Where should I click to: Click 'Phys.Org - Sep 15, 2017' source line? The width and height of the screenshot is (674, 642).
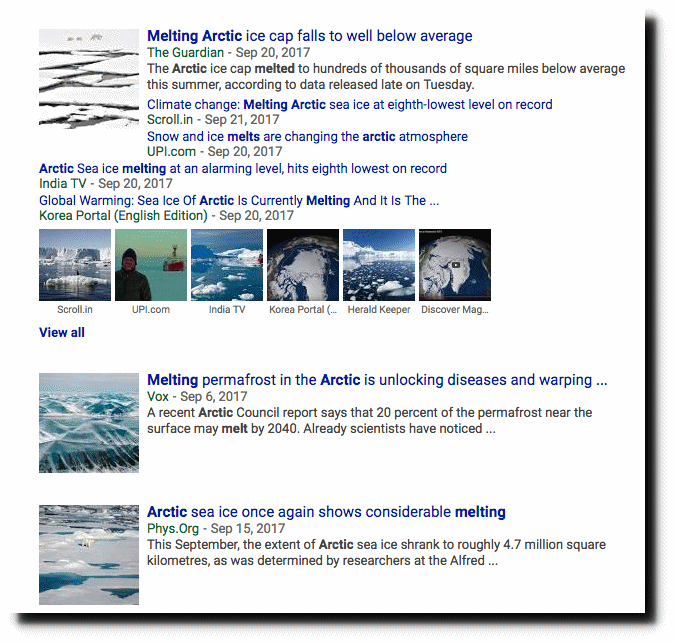[216, 529]
